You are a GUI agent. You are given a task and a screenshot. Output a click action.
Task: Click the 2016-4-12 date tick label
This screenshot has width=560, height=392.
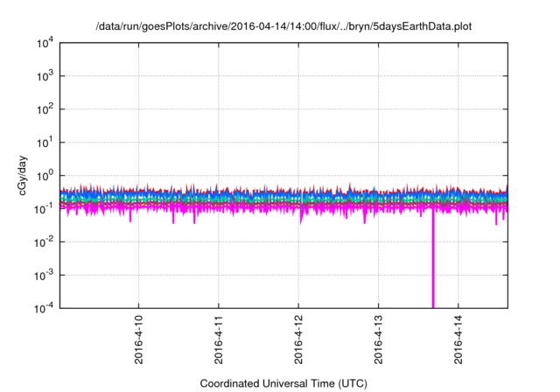[x=298, y=339]
